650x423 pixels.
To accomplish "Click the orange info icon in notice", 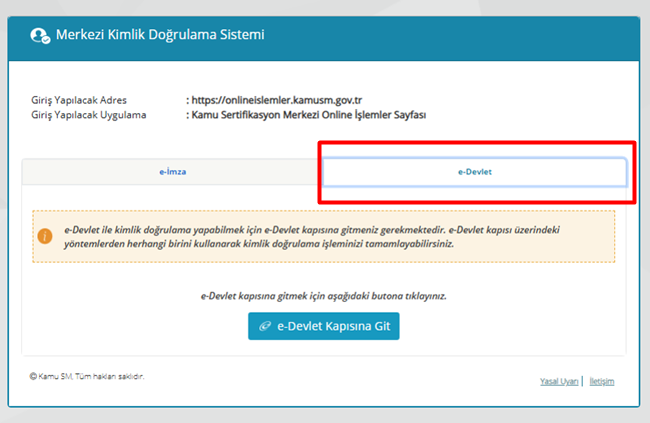I will pyautogui.click(x=45, y=236).
